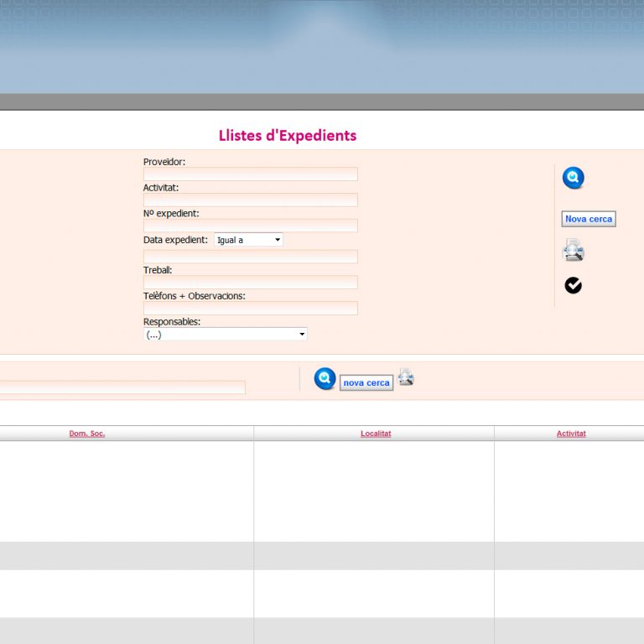Image resolution: width=644 pixels, height=644 pixels.
Task: Select the Nº expedient input box
Action: [250, 226]
